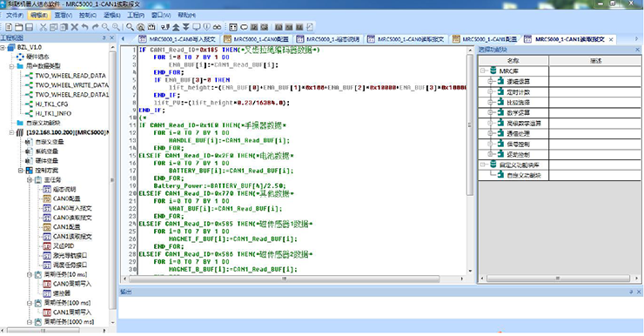The width and height of the screenshot is (644, 336).
Task: Select HJ_TK1_CFG data type item
Action: 51,104
